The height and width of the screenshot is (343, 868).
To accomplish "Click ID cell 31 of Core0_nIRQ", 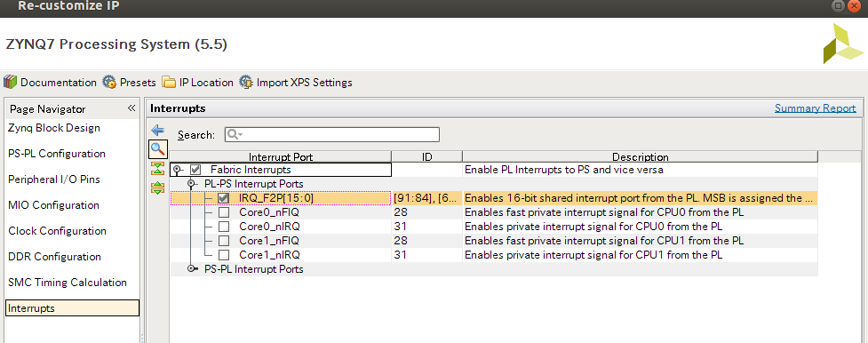I will tap(426, 227).
